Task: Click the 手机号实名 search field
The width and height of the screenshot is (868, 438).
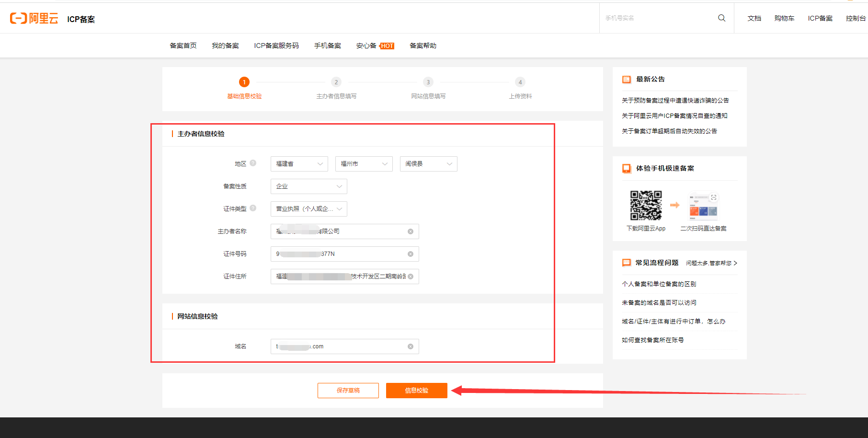Action: [659, 18]
